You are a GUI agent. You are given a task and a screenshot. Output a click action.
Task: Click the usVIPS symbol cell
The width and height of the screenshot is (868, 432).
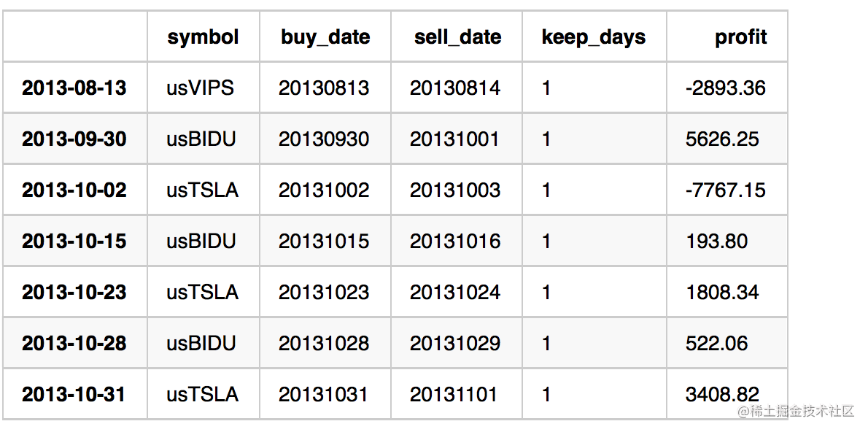point(201,88)
